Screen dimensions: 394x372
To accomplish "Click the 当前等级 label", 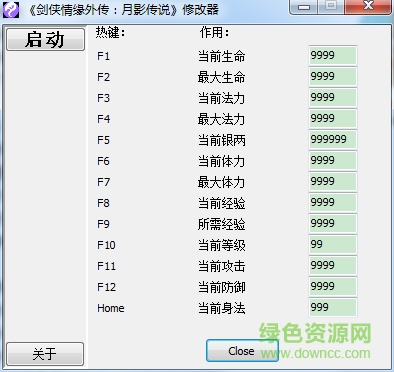I will (x=222, y=245).
